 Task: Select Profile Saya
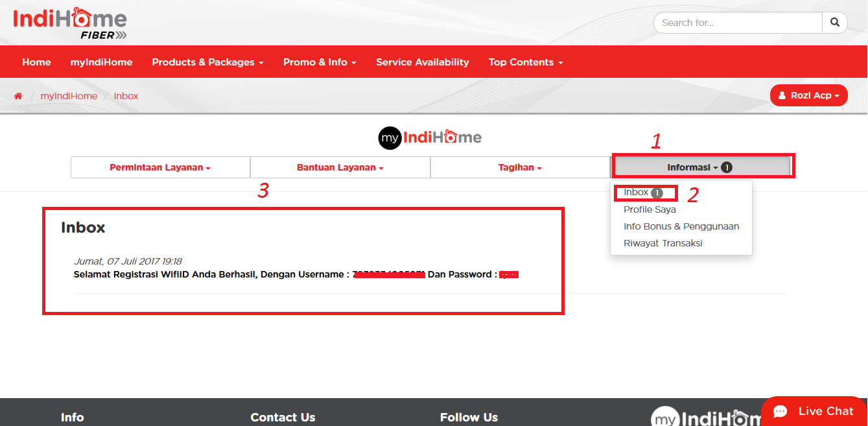pos(650,209)
